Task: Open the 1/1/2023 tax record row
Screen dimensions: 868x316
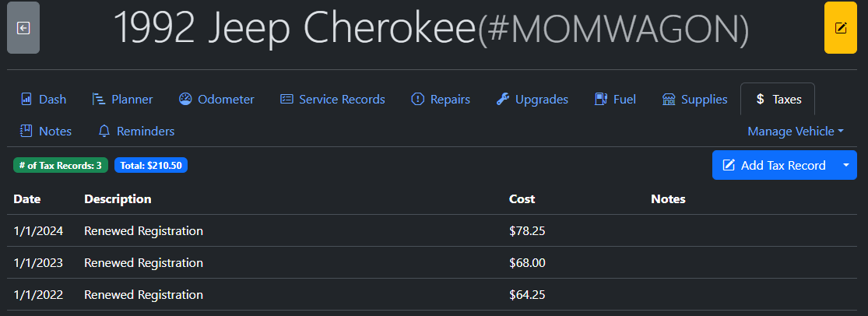Action: click(143, 263)
